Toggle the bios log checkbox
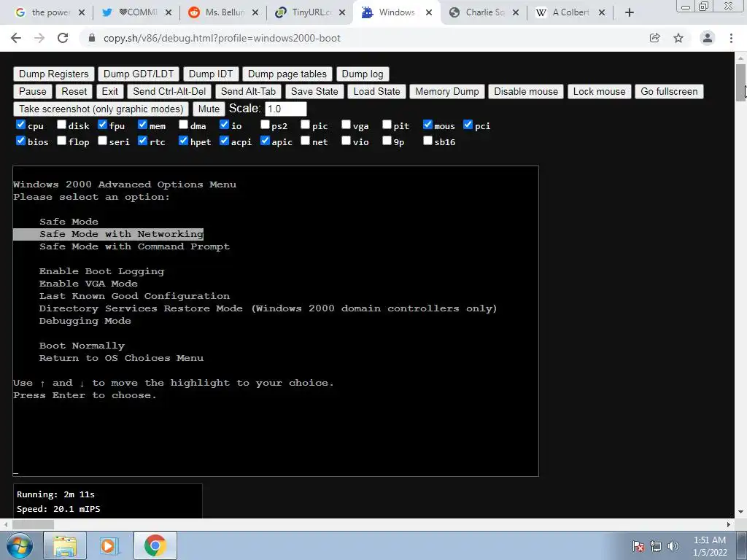 coord(20,141)
